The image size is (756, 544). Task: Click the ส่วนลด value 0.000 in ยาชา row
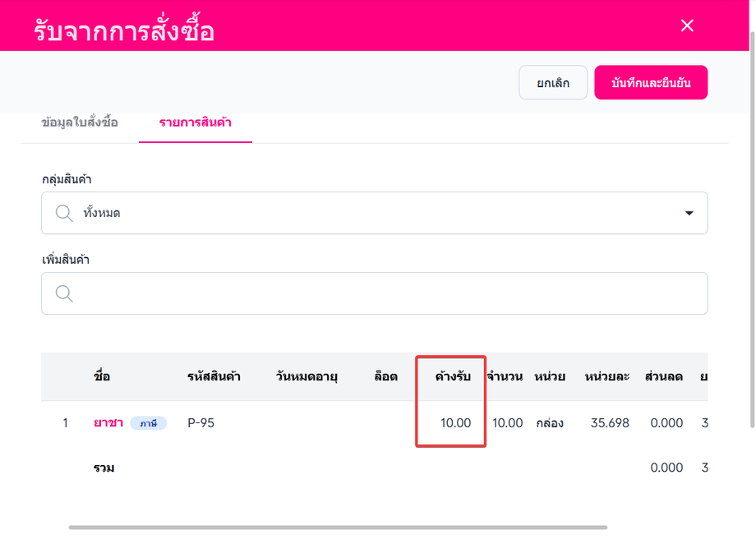[666, 423]
